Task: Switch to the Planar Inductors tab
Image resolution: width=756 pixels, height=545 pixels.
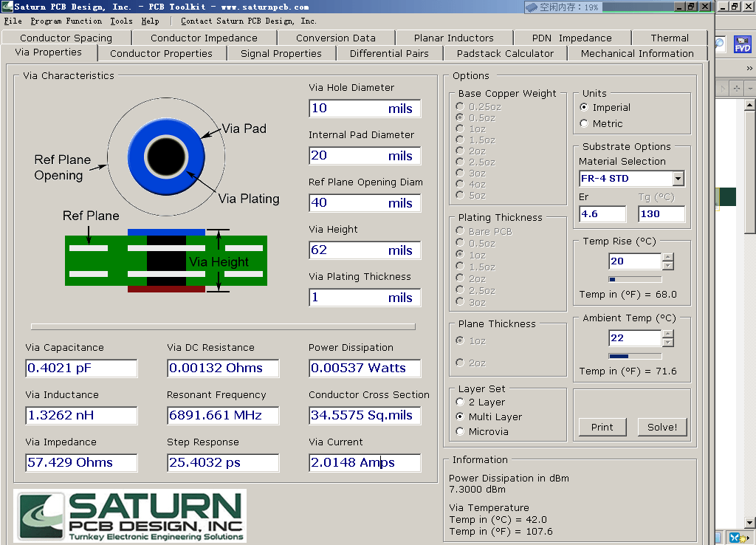Action: [454, 38]
